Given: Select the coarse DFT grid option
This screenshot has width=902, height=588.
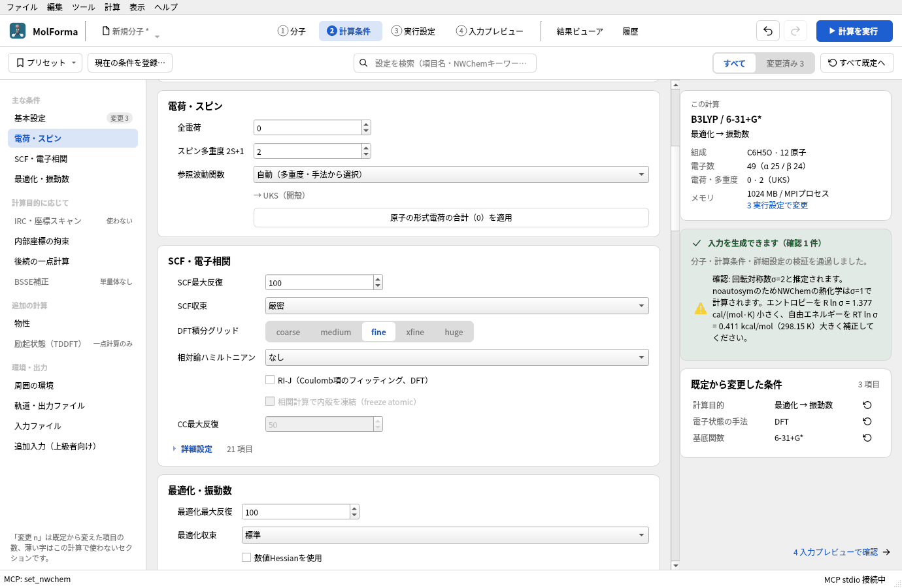Looking at the screenshot, I should point(288,332).
